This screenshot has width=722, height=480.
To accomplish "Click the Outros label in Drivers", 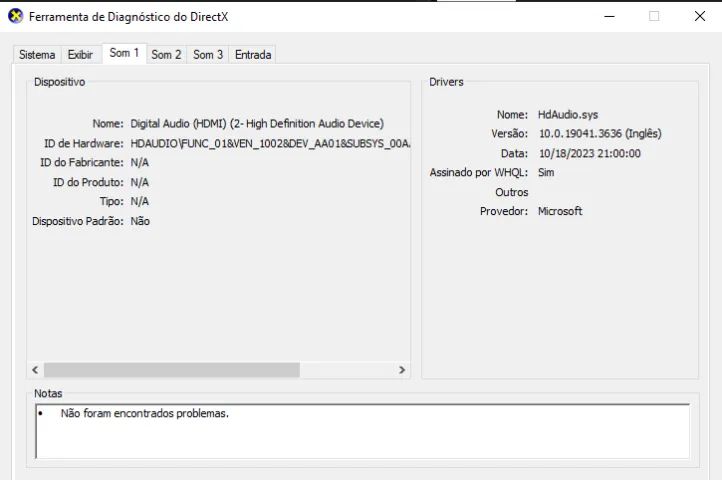I will pyautogui.click(x=512, y=192).
